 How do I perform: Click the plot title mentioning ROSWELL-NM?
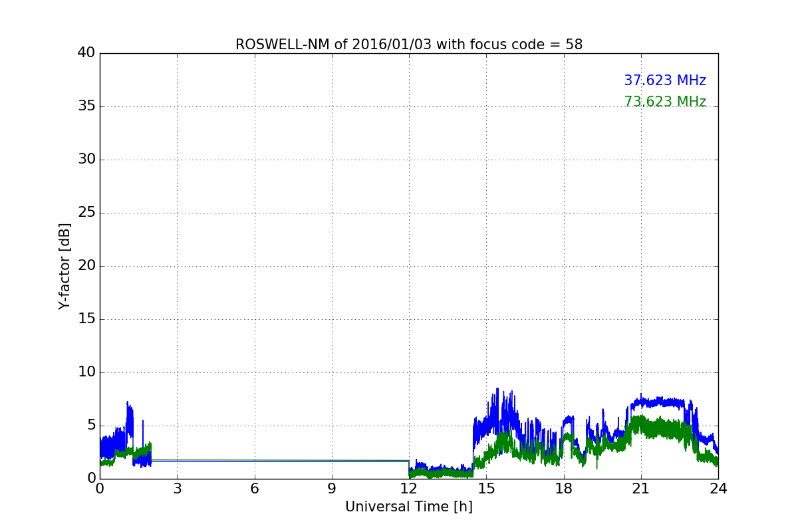tap(409, 45)
